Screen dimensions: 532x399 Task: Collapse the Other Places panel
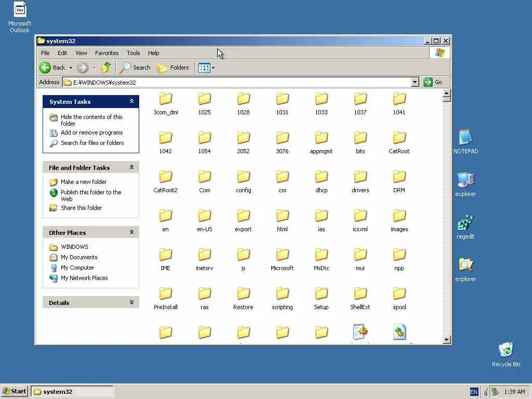point(131,232)
